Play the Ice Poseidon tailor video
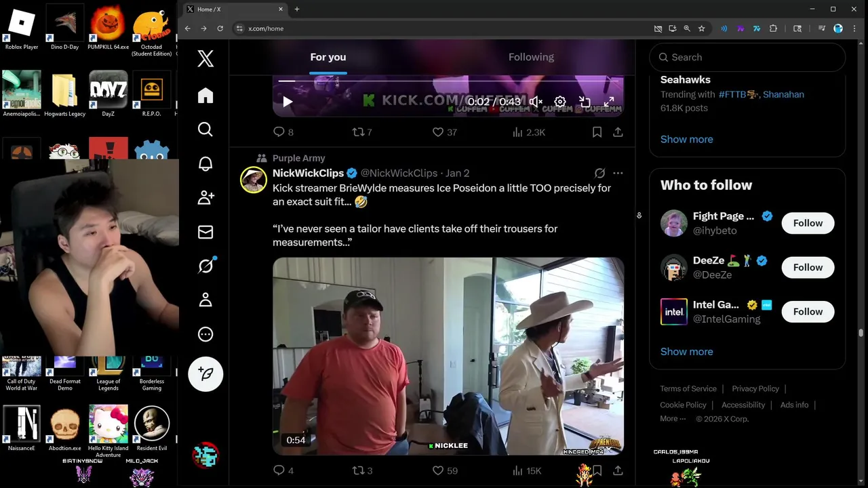This screenshot has height=488, width=868. (448, 356)
